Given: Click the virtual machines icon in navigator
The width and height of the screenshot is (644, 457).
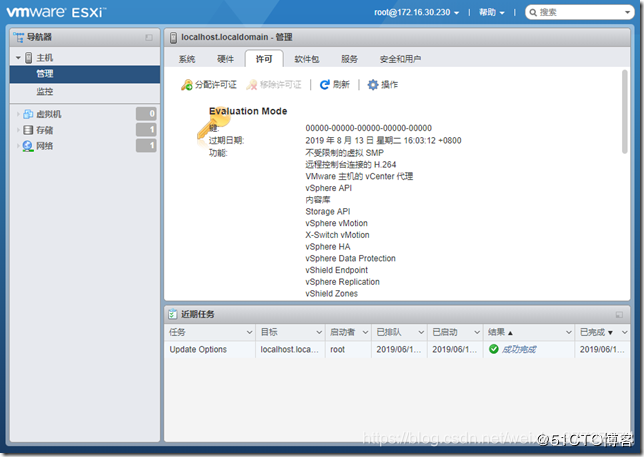Looking at the screenshot, I should click(x=28, y=114).
